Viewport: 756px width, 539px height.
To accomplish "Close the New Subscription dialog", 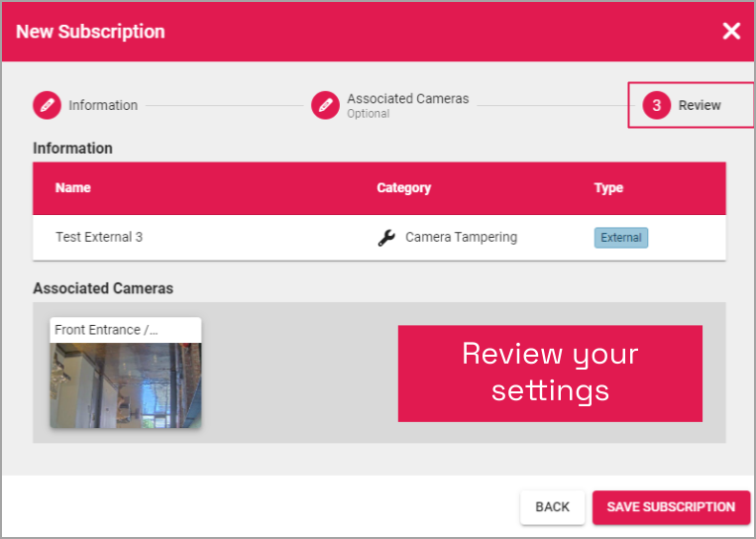I will pos(731,31).
